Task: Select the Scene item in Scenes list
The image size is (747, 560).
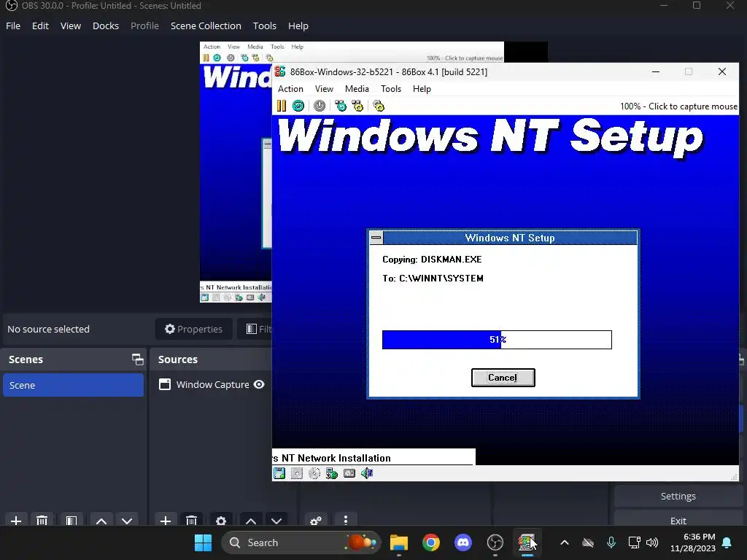Action: click(73, 385)
